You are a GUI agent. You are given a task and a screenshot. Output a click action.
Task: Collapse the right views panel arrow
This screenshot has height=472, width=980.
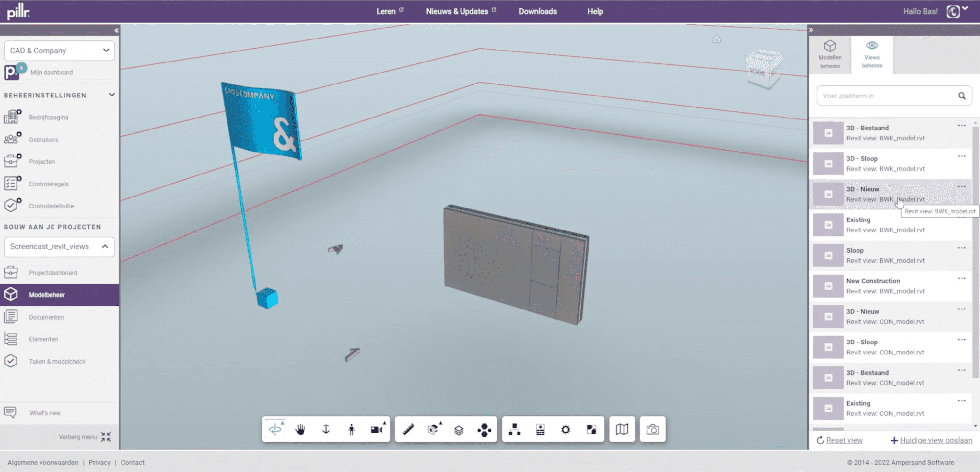811,30
